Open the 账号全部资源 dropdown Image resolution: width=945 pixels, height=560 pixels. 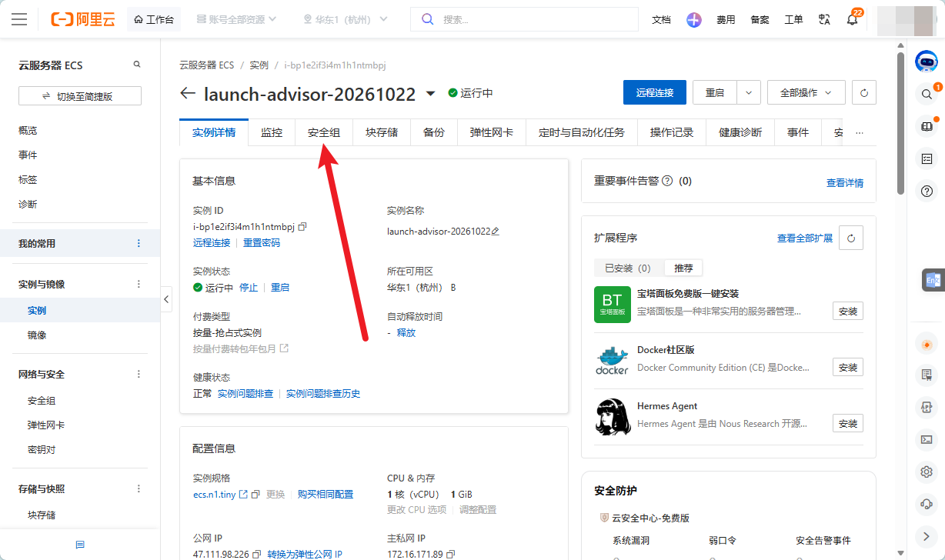(235, 19)
